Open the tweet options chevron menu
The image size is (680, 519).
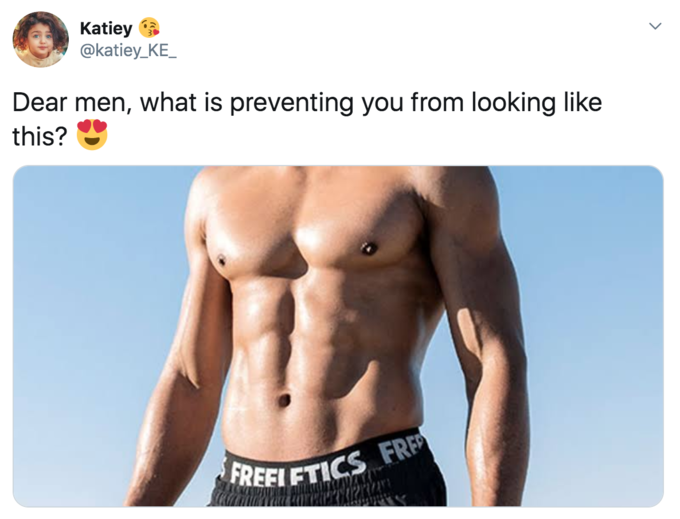[x=655, y=26]
